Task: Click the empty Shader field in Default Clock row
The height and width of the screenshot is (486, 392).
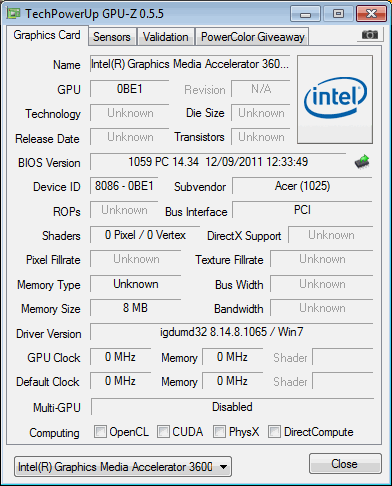Action: [x=343, y=381]
